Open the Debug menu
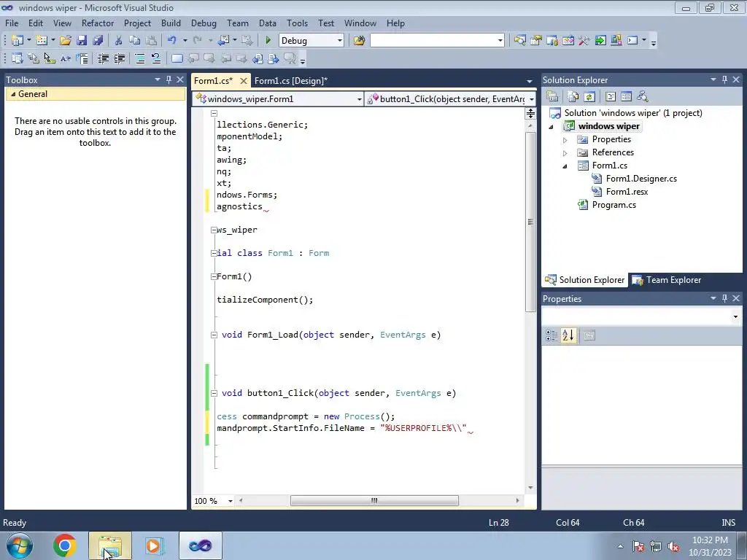Screen dimensions: 747x560 point(204,23)
